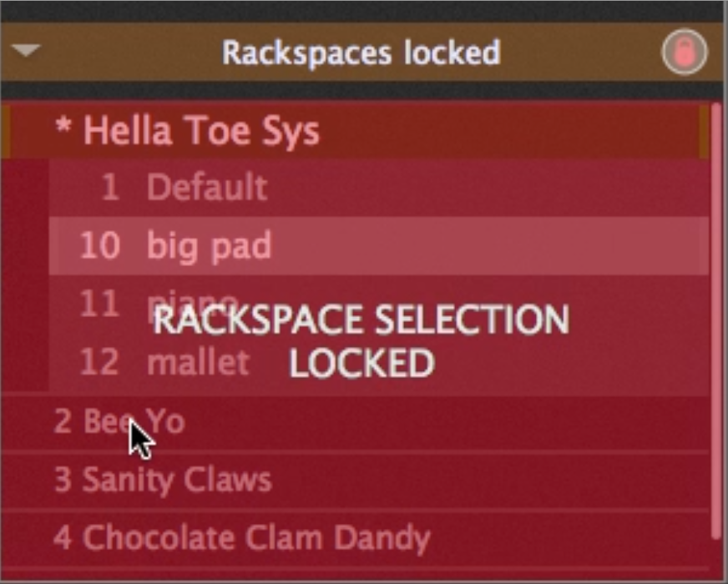The image size is (728, 584).
Task: Click the orange marker left of Hella Toe Sys
Action: point(5,131)
